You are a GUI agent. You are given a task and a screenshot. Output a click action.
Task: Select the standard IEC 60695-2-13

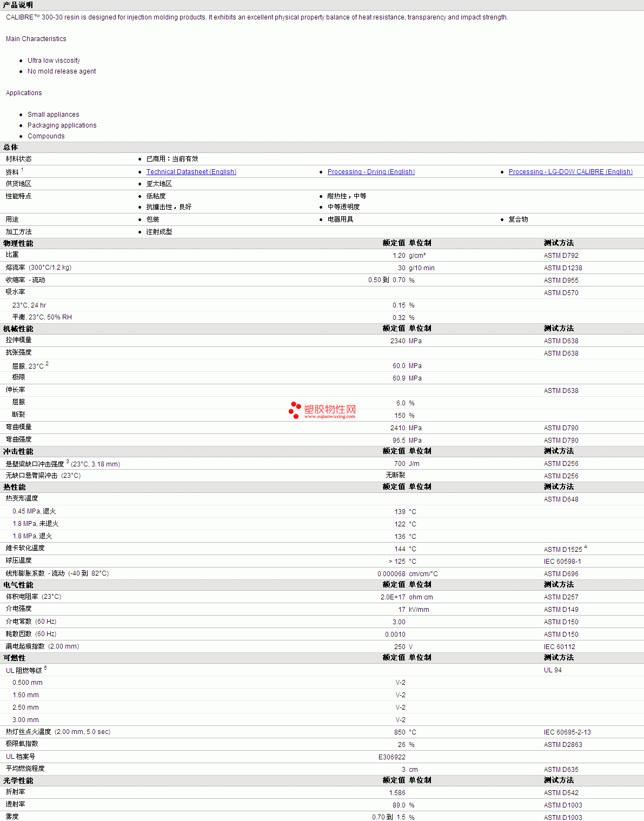point(567,732)
